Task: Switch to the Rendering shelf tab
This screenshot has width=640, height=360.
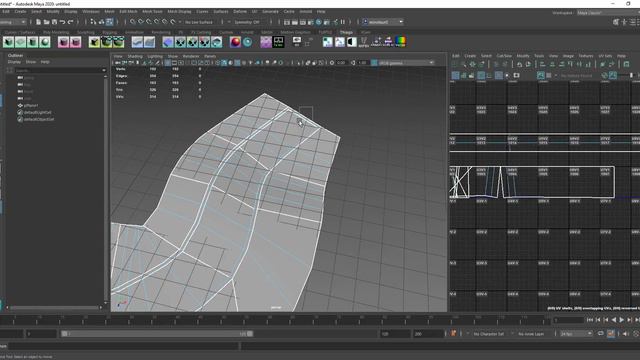Action: pos(161,32)
